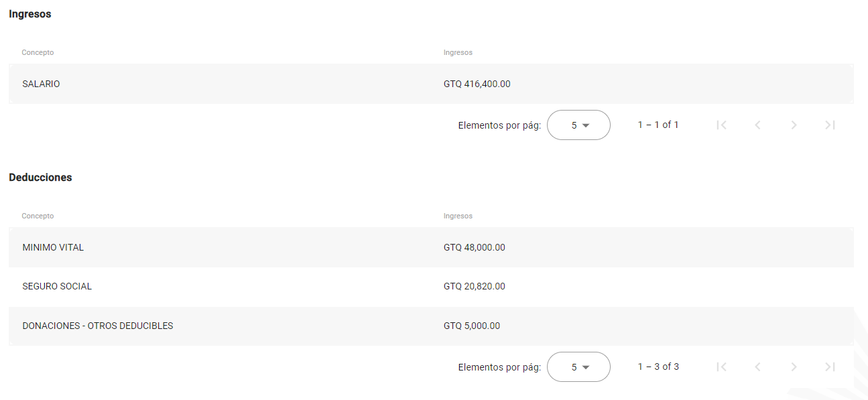
Task: Click the GTQ 5,000.00 donation amount
Action: point(473,326)
